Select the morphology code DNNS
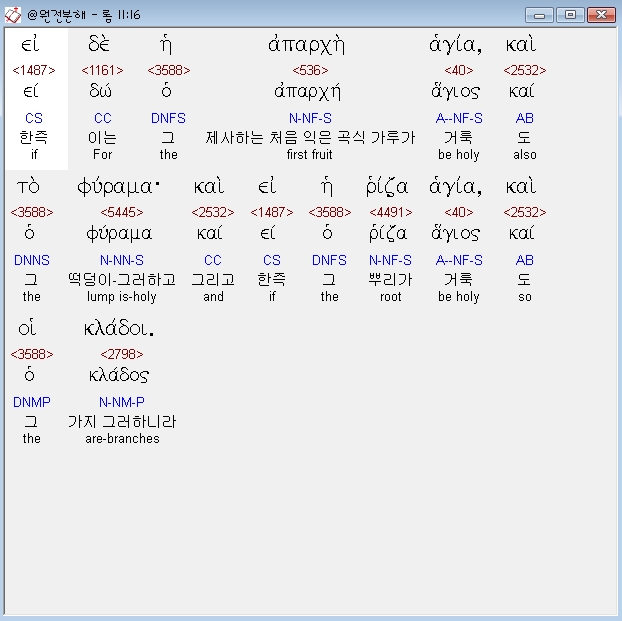 pyautogui.click(x=32, y=260)
